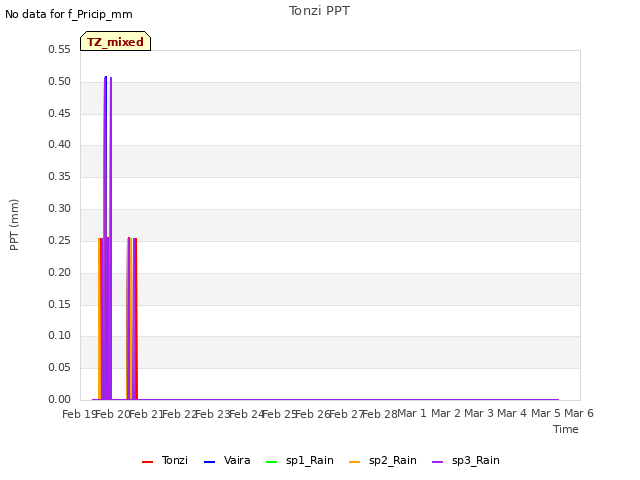Click the 'No data for f_Pricip_mm' message

[x=69, y=14]
